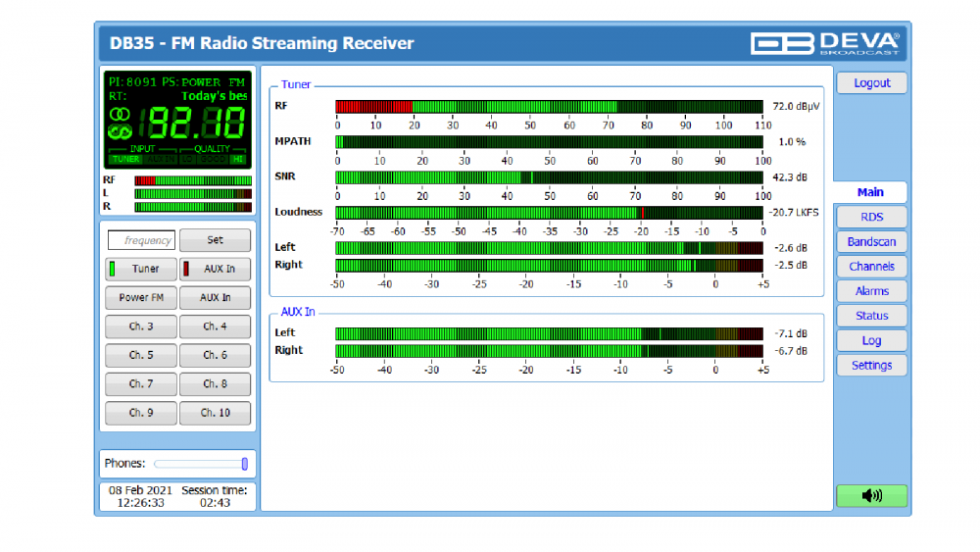Click the SNR meter bar
Image resolution: width=980 pixels, height=552 pixels.
[549, 177]
